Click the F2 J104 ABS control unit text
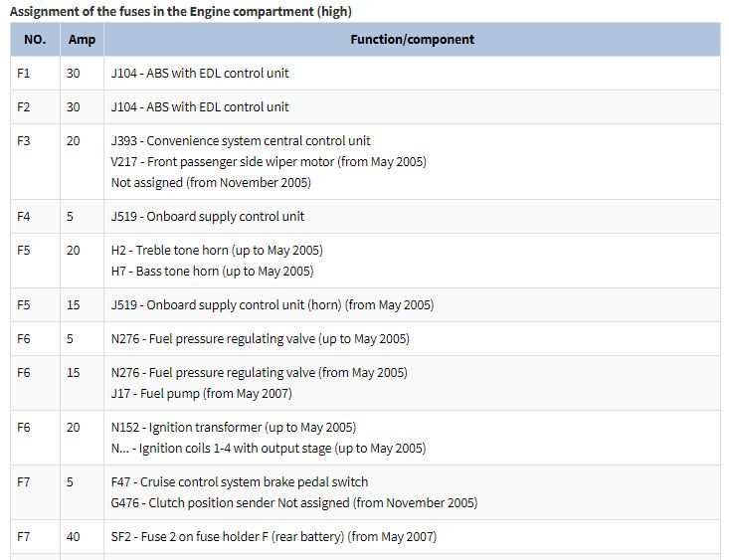The height and width of the screenshot is (560, 729). pos(200,107)
